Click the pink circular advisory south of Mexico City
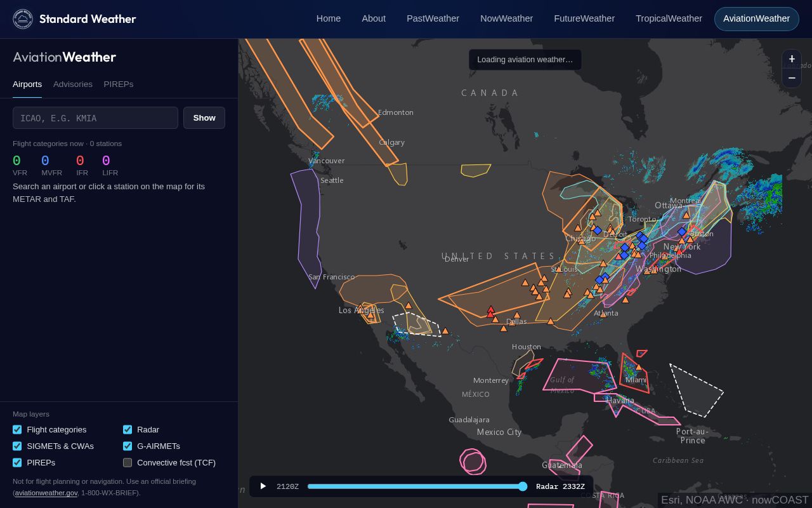The height and width of the screenshot is (508, 812). pyautogui.click(x=473, y=462)
